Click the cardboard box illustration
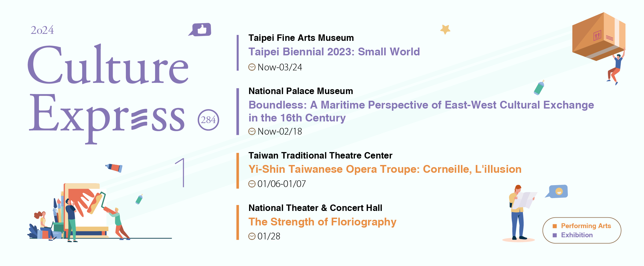The width and height of the screenshot is (644, 266). pyautogui.click(x=598, y=36)
